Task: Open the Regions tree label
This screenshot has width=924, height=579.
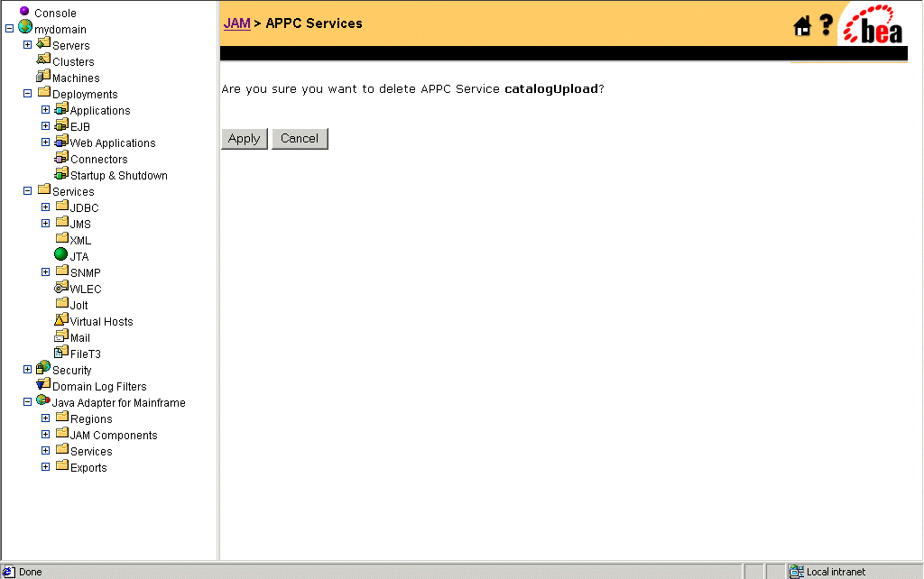Action: pyautogui.click(x=91, y=418)
